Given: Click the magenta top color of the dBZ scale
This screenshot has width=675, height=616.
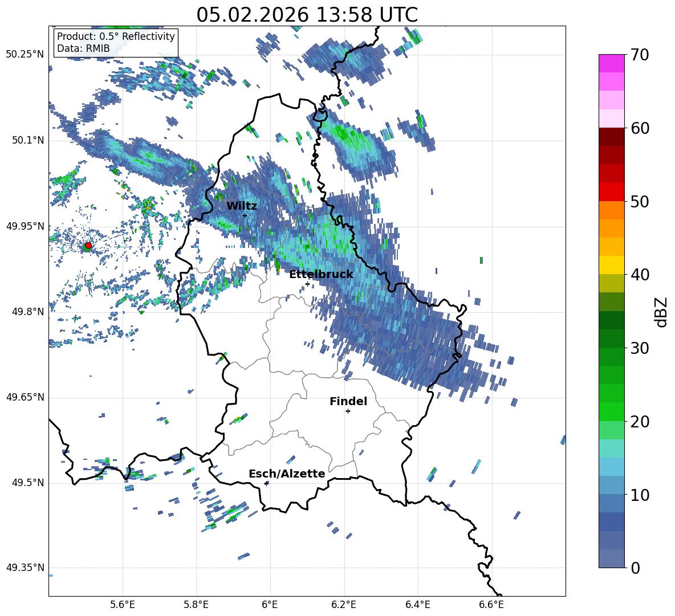Looking at the screenshot, I should point(611,64).
